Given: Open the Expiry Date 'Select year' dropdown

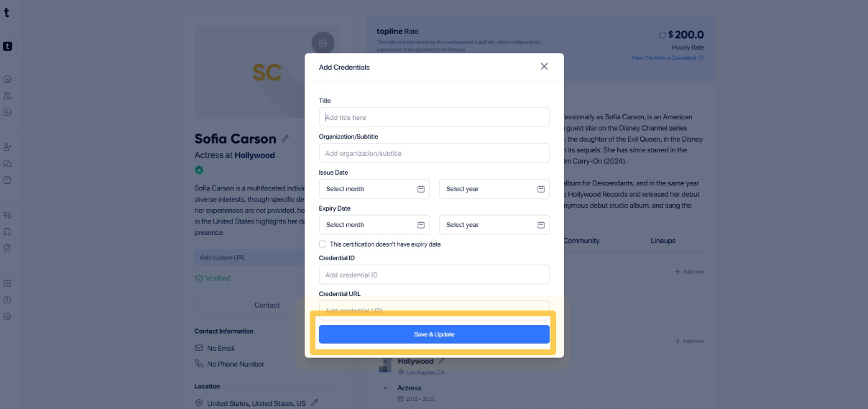Looking at the screenshot, I should [x=494, y=225].
